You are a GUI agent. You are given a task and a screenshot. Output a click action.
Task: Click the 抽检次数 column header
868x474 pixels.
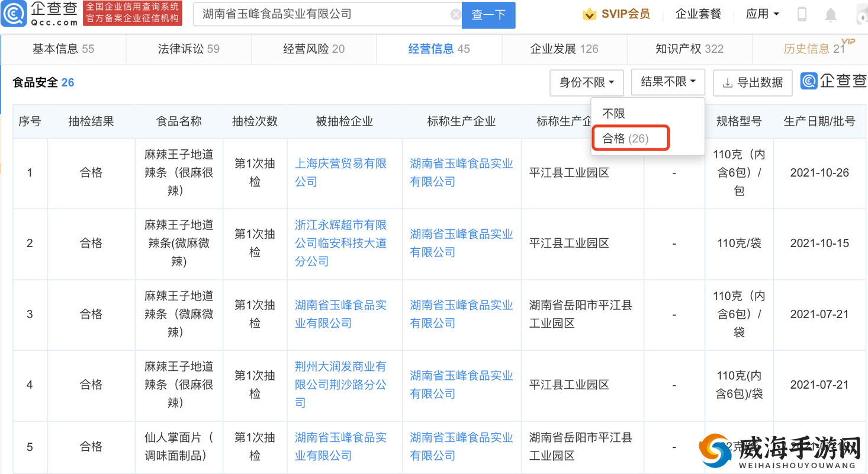coord(255,121)
